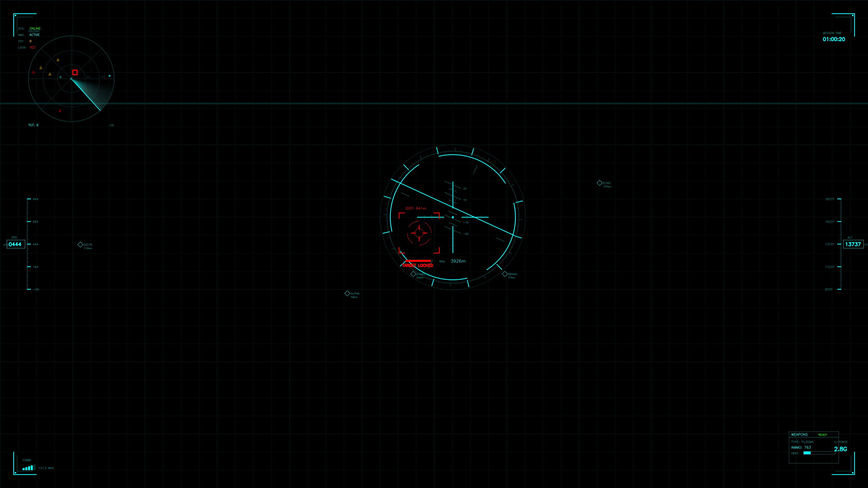Expand the TGT: 8 target list
Image resolution: width=868 pixels, height=488 pixels.
(x=30, y=41)
